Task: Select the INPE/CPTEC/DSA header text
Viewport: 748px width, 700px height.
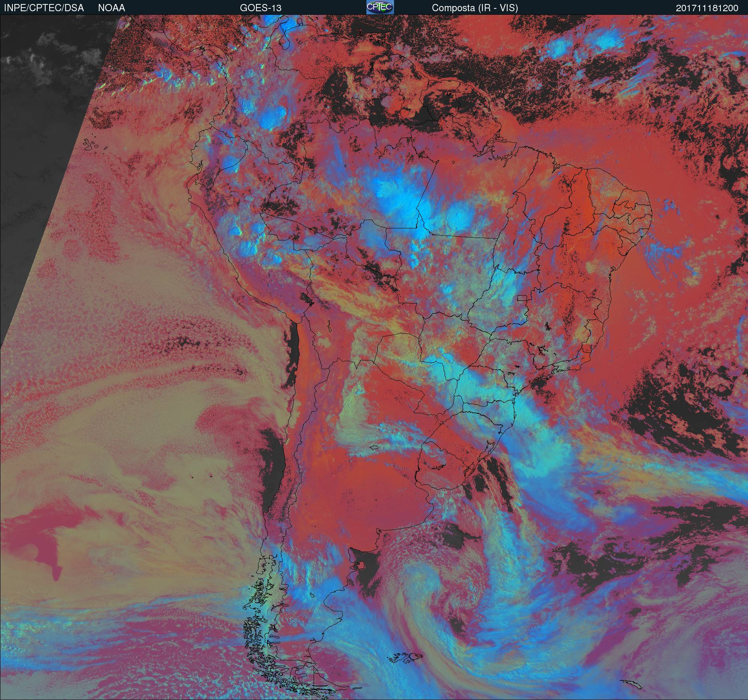Action: click(44, 8)
